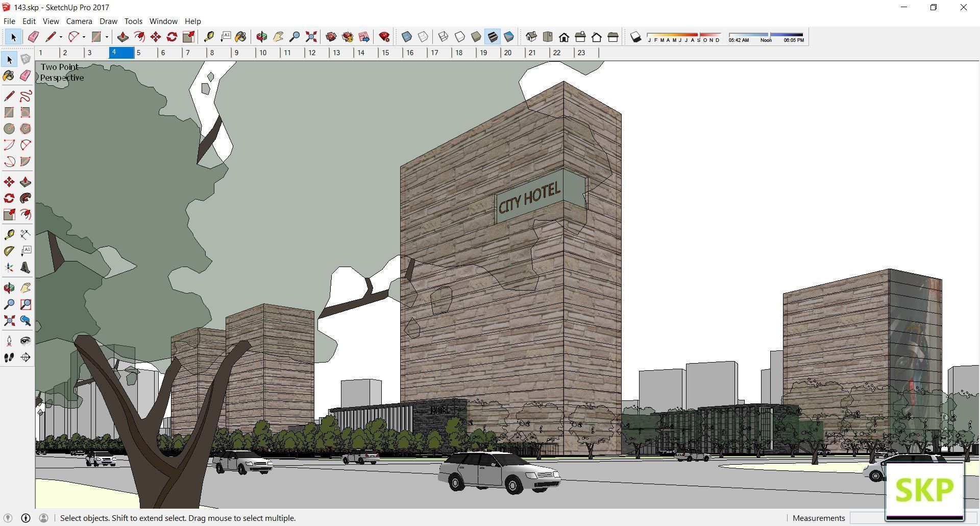
Task: Click the CITY HOTEL sign on building
Action: (x=529, y=198)
